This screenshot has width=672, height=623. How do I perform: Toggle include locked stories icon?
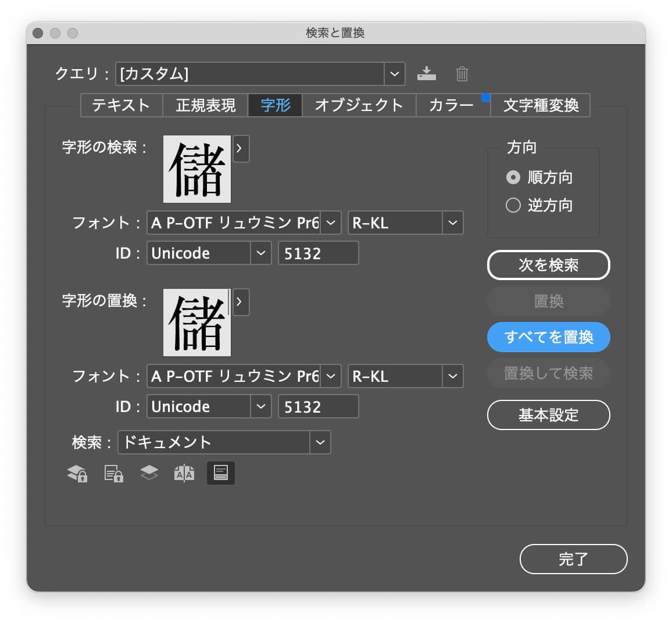coord(113,473)
